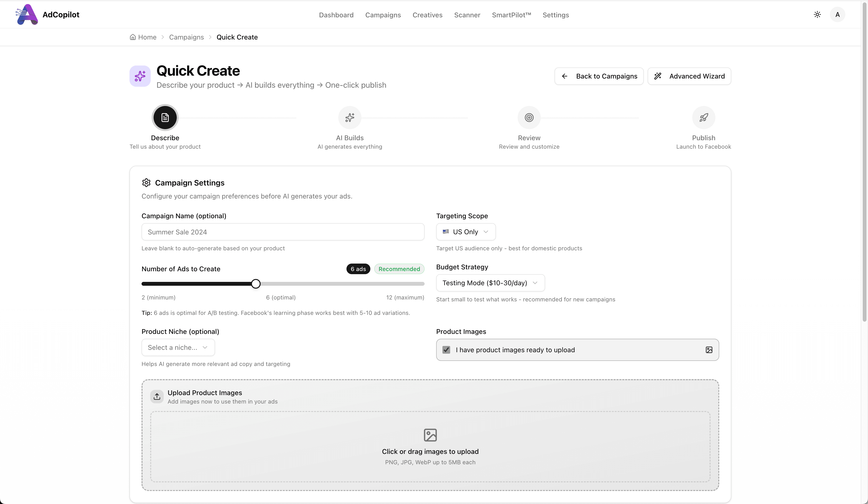
Task: Click the AI Builds sparkle step icon
Action: [x=350, y=118]
